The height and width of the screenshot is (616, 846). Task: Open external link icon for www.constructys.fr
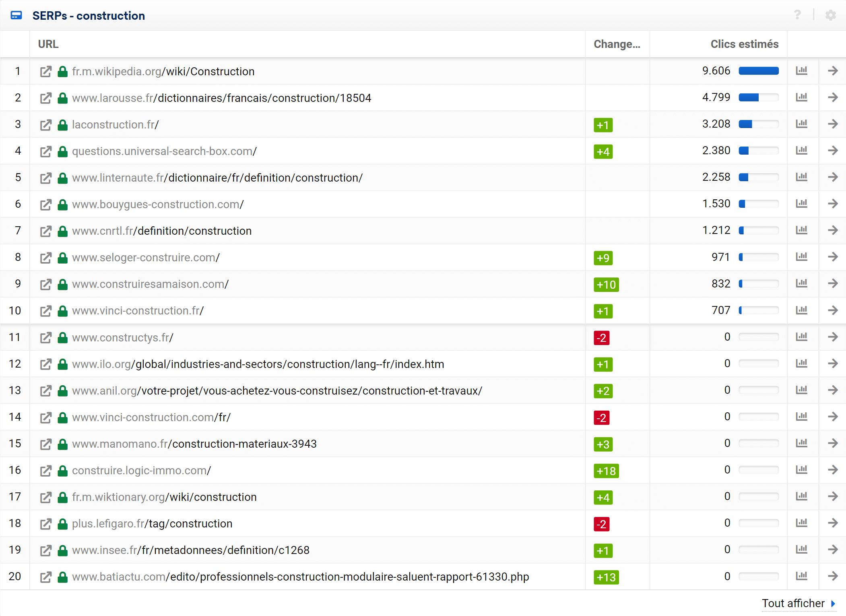pyautogui.click(x=46, y=337)
